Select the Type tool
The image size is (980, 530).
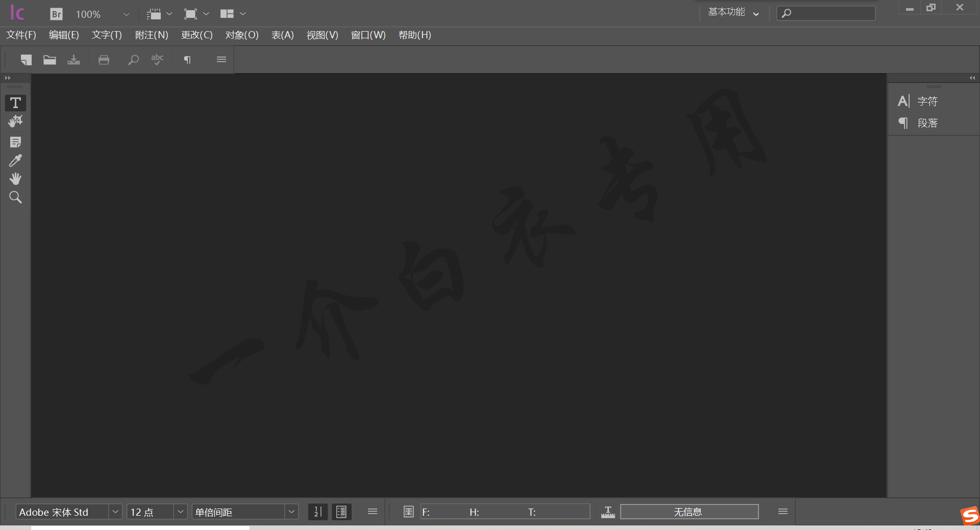15,103
